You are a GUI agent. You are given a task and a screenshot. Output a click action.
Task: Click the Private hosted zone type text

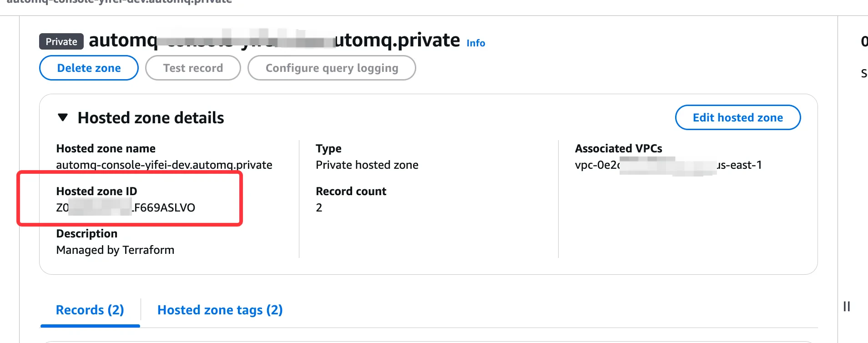click(x=367, y=165)
